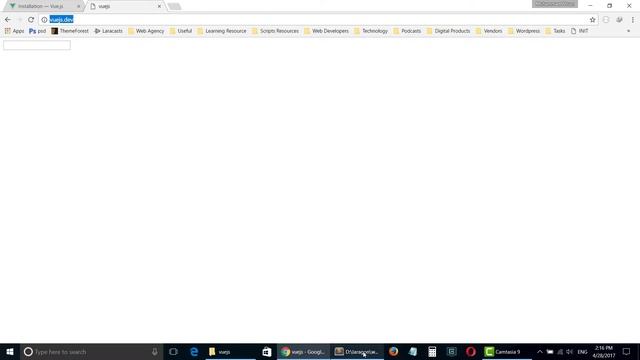The image size is (640, 360).
Task: Open Calculator from taskbar
Action: [432, 351]
